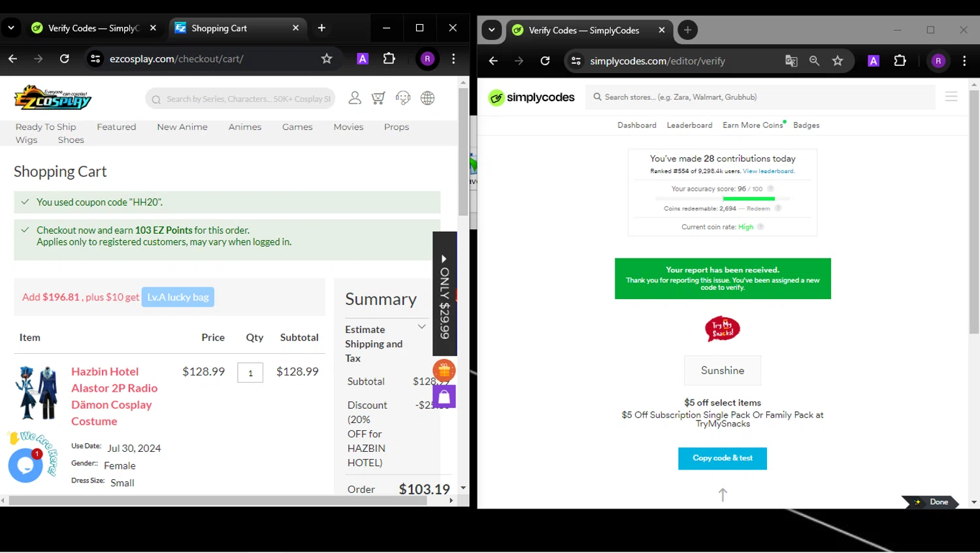
Task: Open the Featured menu
Action: click(x=116, y=127)
